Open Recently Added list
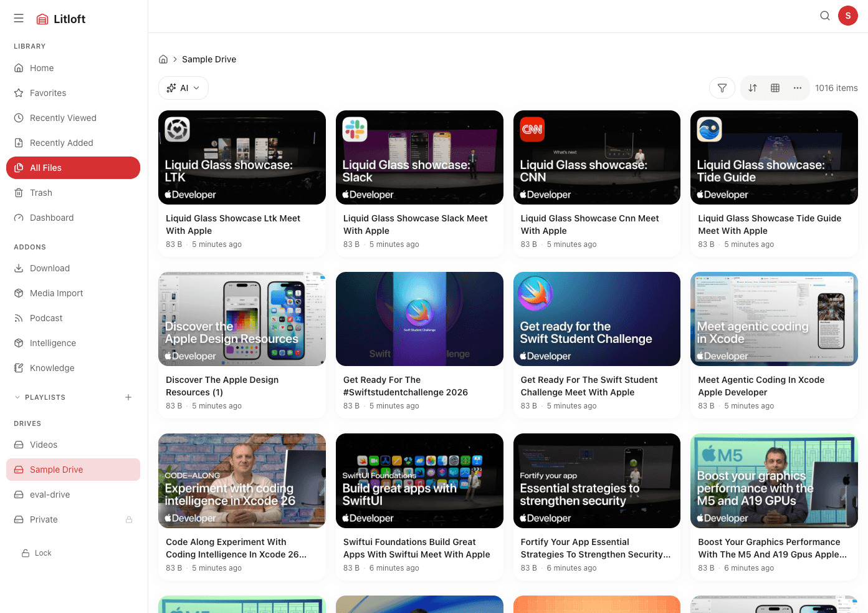Viewport: 868px width, 613px height. click(x=73, y=143)
